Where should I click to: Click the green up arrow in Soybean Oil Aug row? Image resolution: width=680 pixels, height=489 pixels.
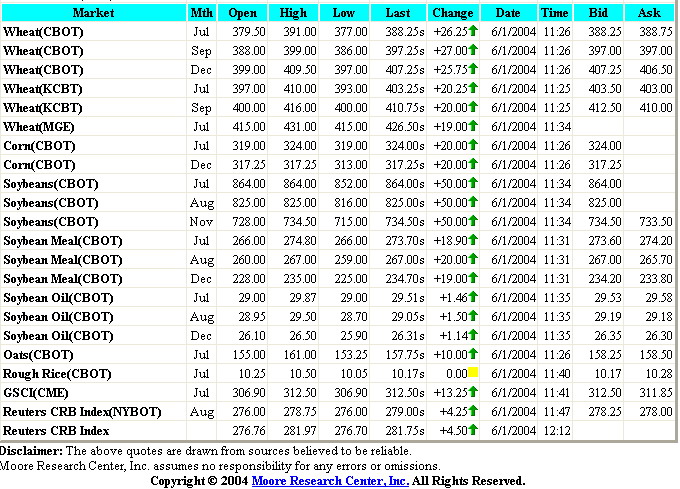(473, 315)
